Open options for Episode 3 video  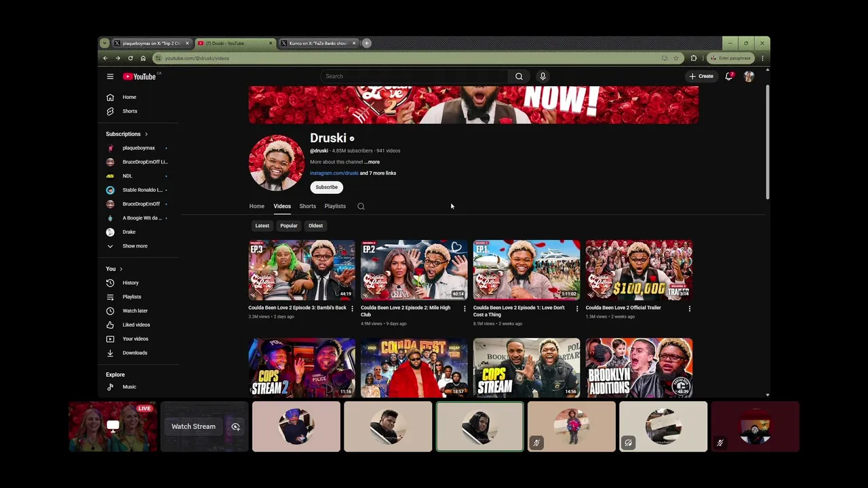pos(352,308)
